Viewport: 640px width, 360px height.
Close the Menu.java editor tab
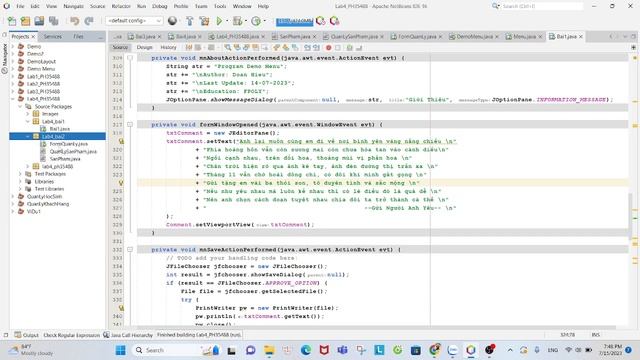(x=540, y=37)
